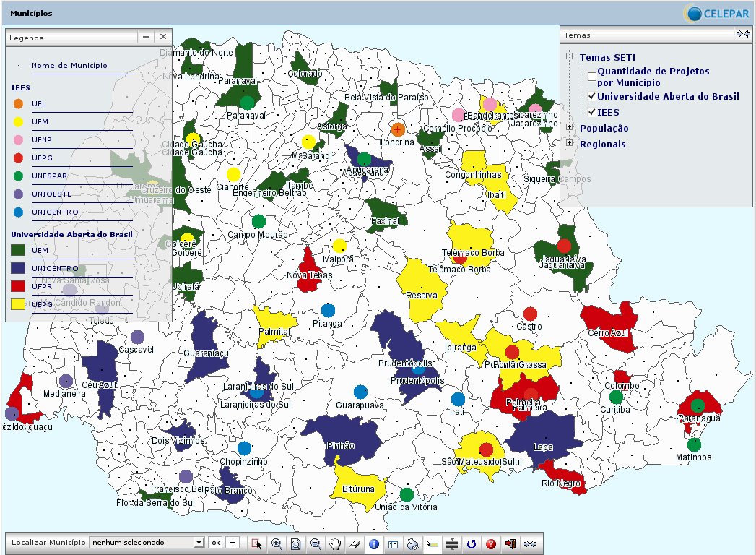The image size is (756, 555).
Task: Minimize the Legenda panel
Action: click(146, 37)
